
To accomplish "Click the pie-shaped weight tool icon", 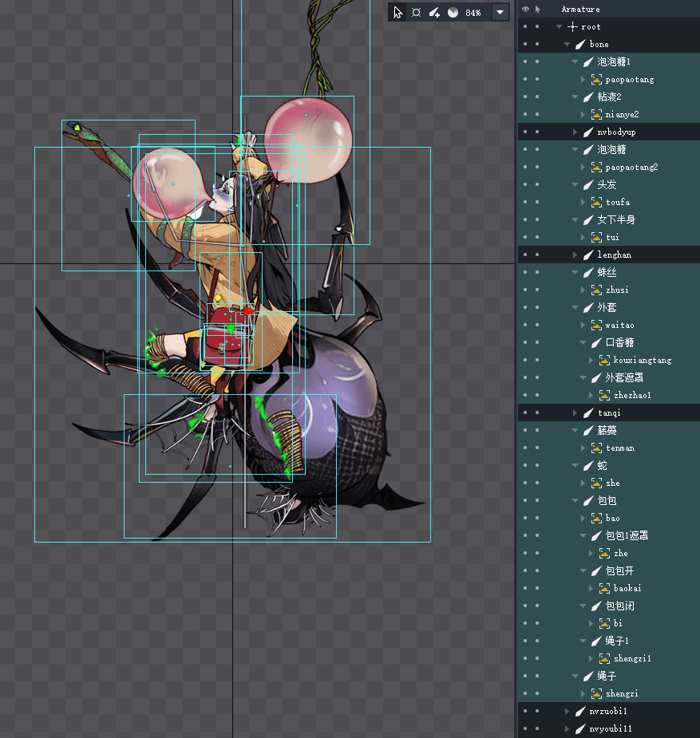I will 453,13.
